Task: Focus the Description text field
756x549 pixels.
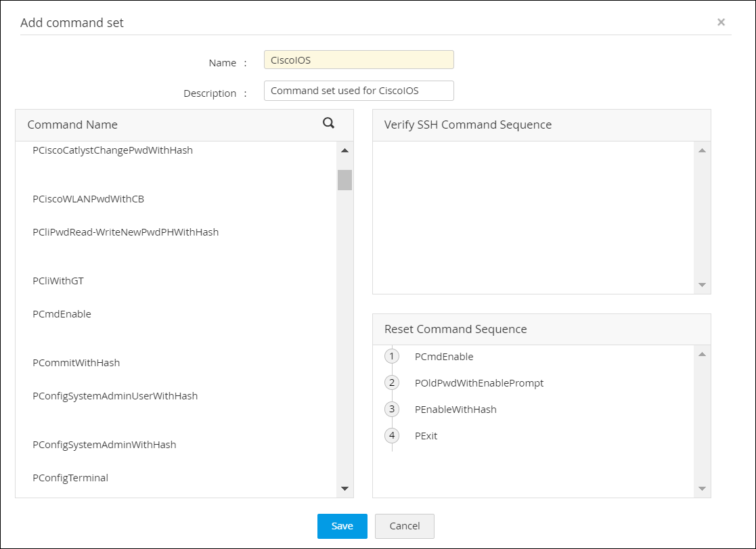Action: pos(359,91)
